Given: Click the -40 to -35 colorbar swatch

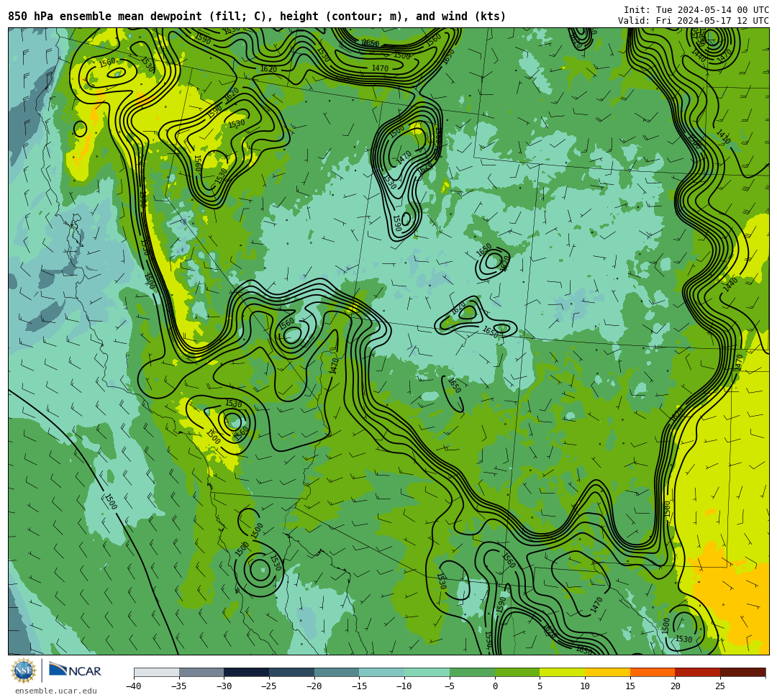Looking at the screenshot, I should coord(157,672).
